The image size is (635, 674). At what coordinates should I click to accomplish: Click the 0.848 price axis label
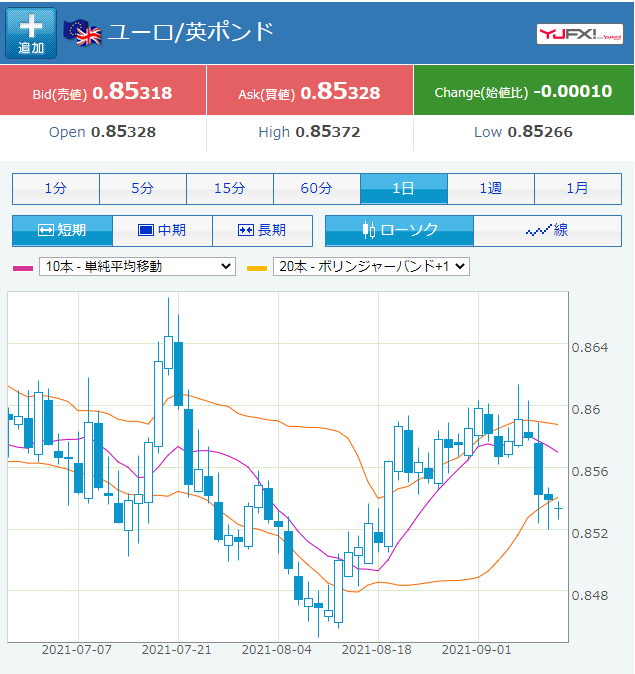[x=590, y=596]
